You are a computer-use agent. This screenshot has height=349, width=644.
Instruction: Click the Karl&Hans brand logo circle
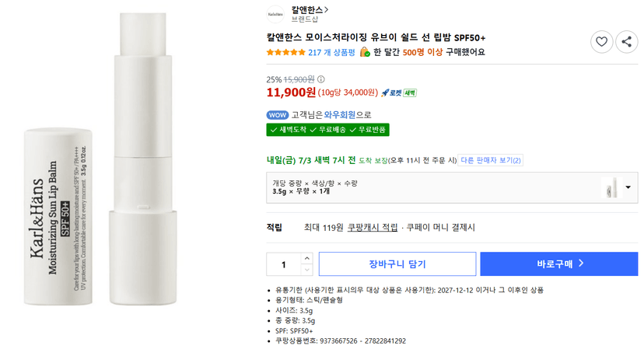coord(275,14)
